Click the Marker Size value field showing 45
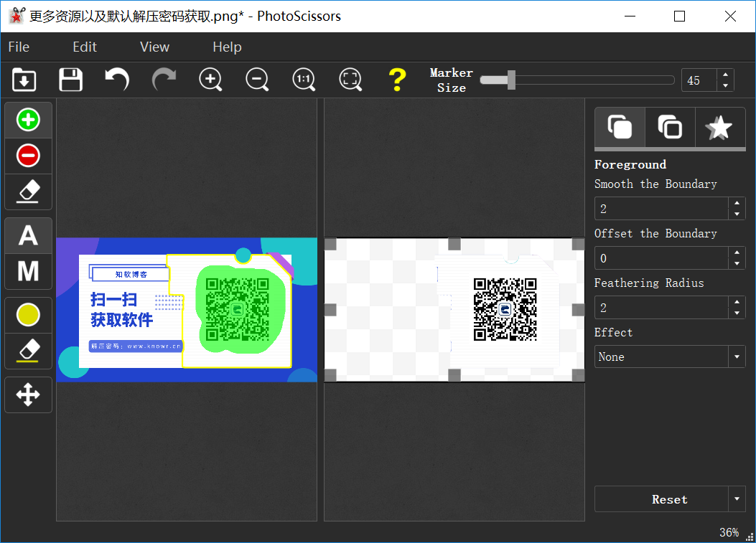This screenshot has height=543, width=756. click(x=699, y=80)
